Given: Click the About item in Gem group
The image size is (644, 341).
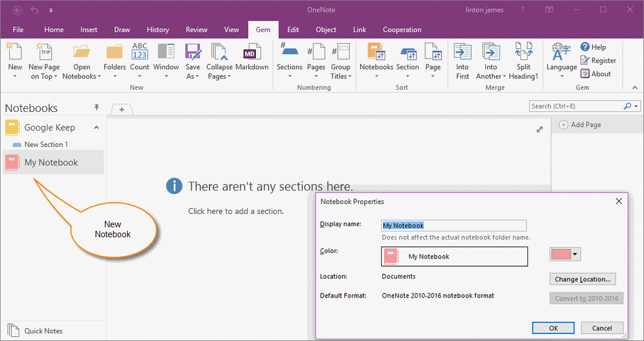Looking at the screenshot, I should [x=595, y=74].
